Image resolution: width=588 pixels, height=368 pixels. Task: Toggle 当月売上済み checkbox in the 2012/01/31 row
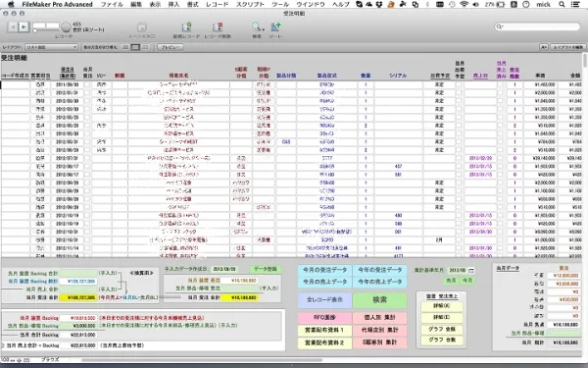[500, 93]
